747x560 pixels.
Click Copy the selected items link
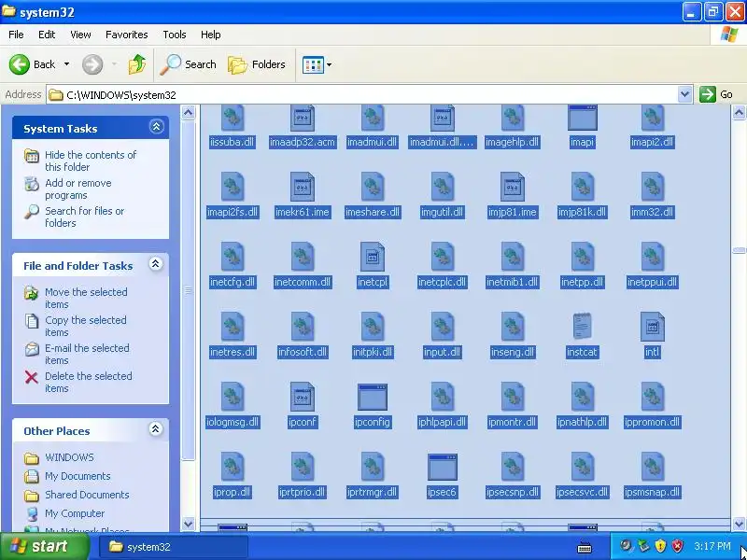click(x=85, y=326)
